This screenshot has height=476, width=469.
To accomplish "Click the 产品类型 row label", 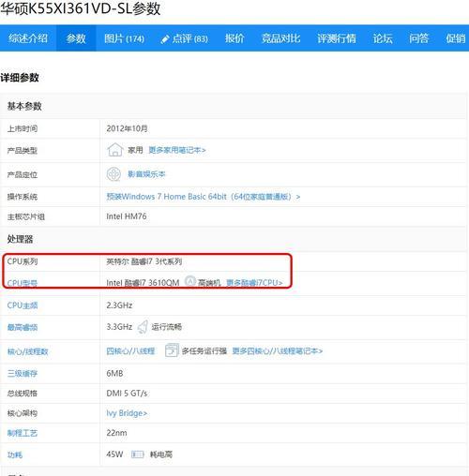I will 23,151.
